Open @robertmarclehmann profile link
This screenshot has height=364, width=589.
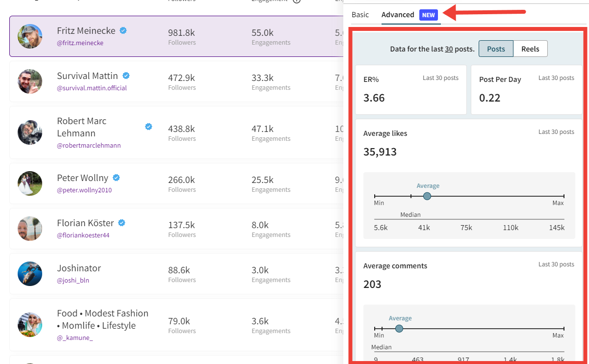pos(89,145)
